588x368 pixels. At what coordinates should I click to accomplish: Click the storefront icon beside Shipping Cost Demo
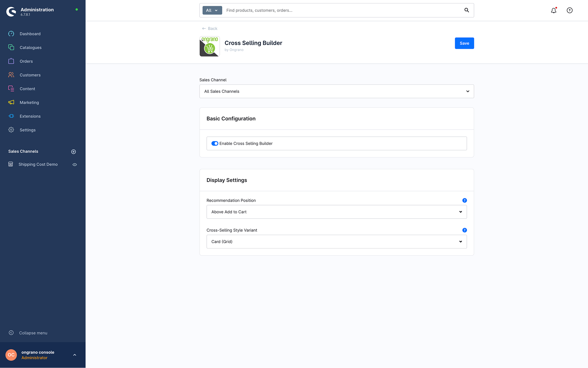(x=11, y=164)
